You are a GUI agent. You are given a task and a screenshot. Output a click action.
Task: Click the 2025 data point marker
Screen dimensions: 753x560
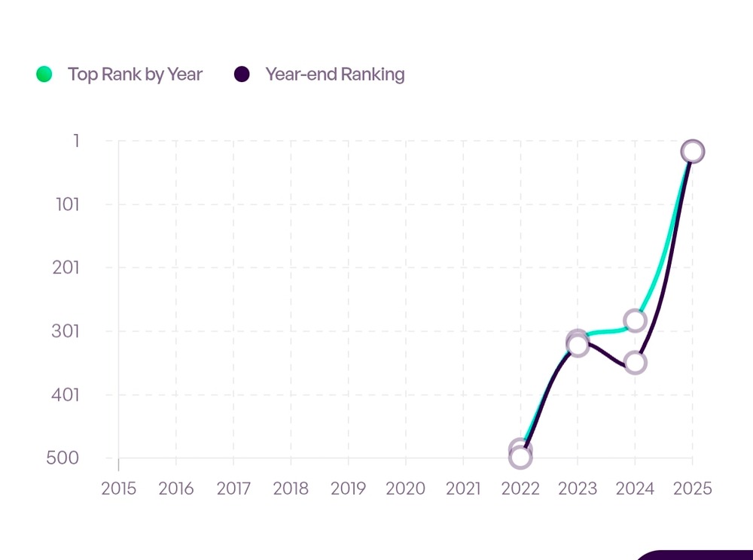(x=693, y=152)
